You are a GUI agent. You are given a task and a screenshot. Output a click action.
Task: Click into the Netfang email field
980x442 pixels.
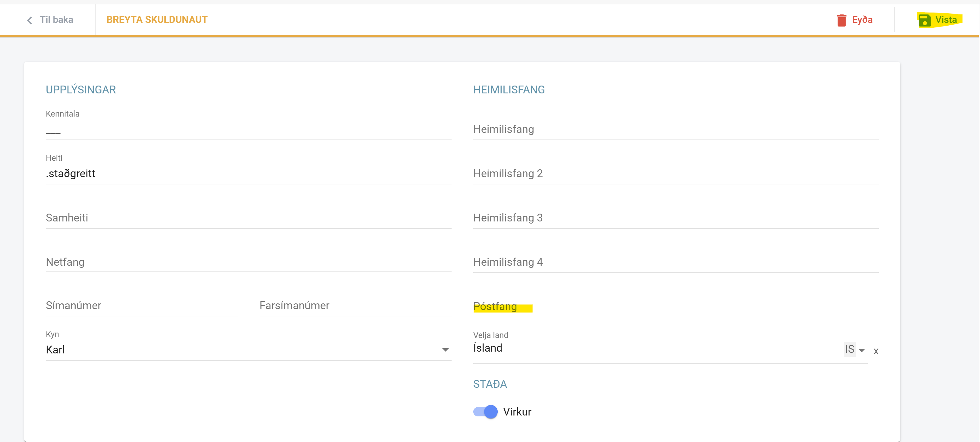[x=247, y=262]
